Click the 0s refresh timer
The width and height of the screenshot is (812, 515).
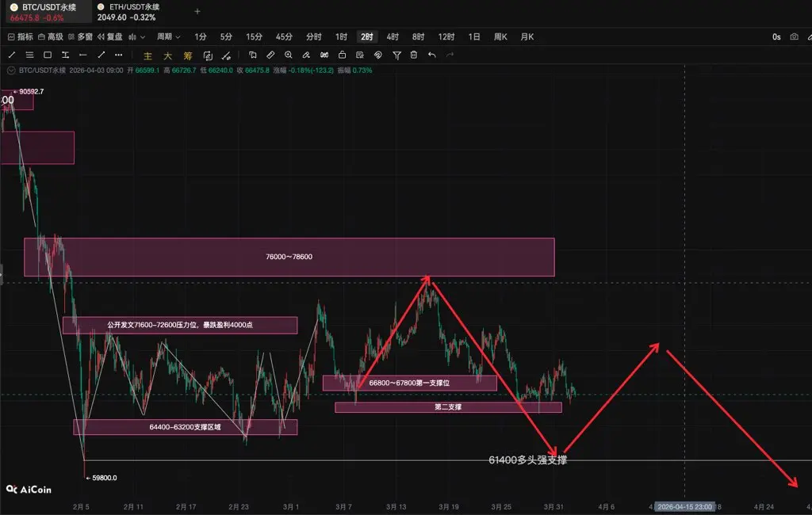coord(776,36)
